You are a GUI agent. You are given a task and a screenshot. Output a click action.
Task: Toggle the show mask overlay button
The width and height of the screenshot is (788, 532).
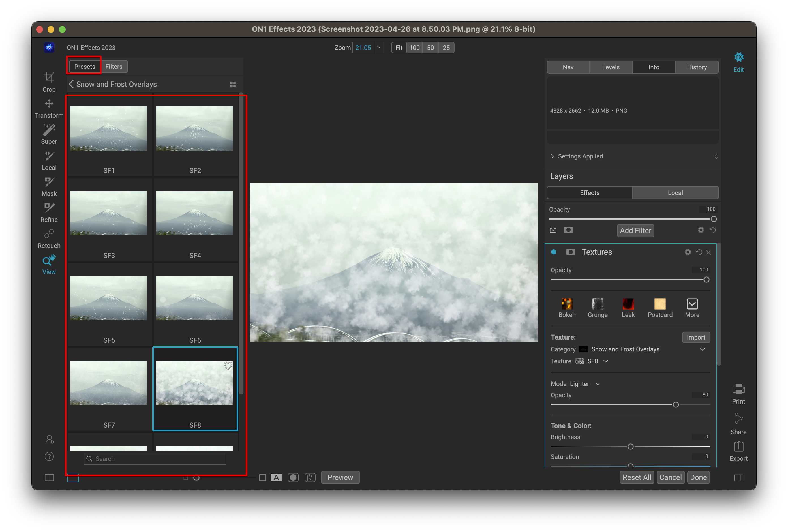pos(293,477)
